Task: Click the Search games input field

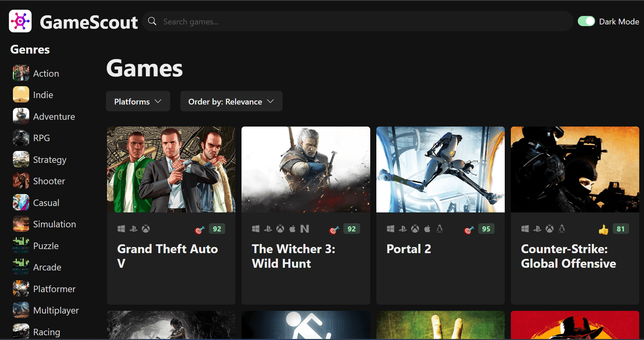Action: pyautogui.click(x=358, y=21)
